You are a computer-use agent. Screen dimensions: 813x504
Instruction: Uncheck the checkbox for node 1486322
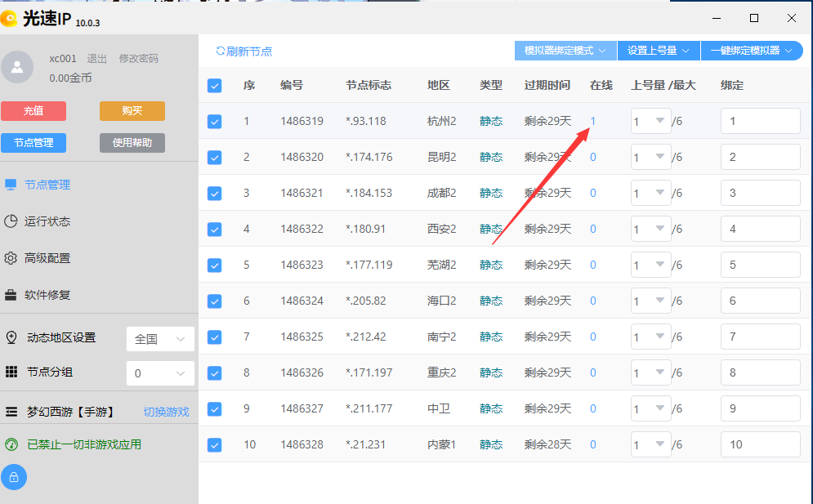(x=214, y=230)
